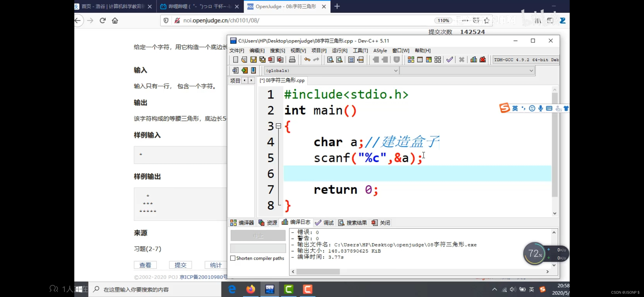644x297 pixels.
Task: Collapse the code fold at line 3
Action: click(279, 126)
